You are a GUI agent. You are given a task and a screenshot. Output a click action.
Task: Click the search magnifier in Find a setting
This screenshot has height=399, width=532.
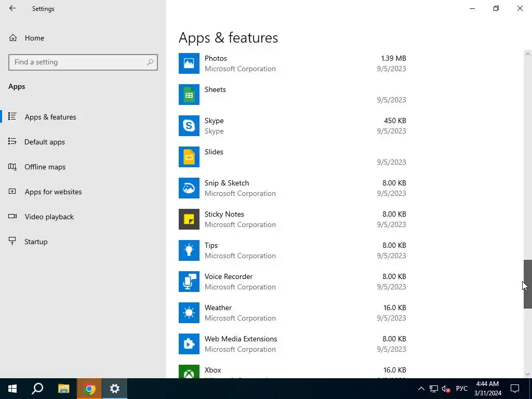150,62
